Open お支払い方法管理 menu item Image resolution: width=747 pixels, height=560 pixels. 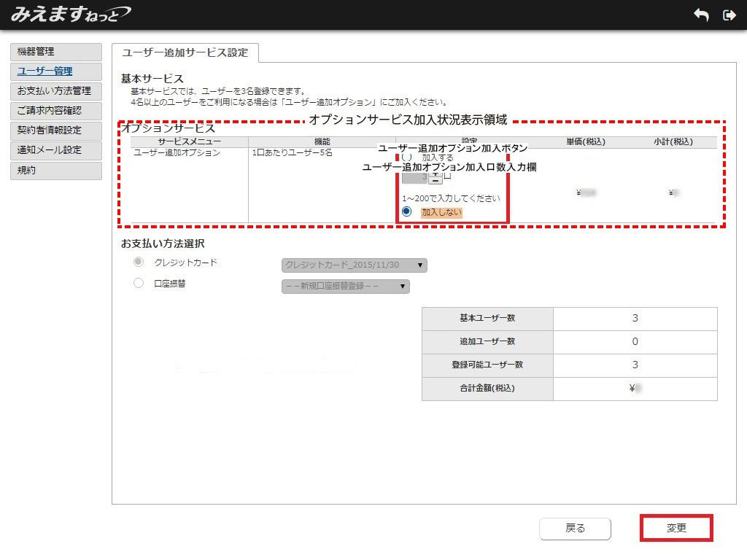tap(56, 91)
